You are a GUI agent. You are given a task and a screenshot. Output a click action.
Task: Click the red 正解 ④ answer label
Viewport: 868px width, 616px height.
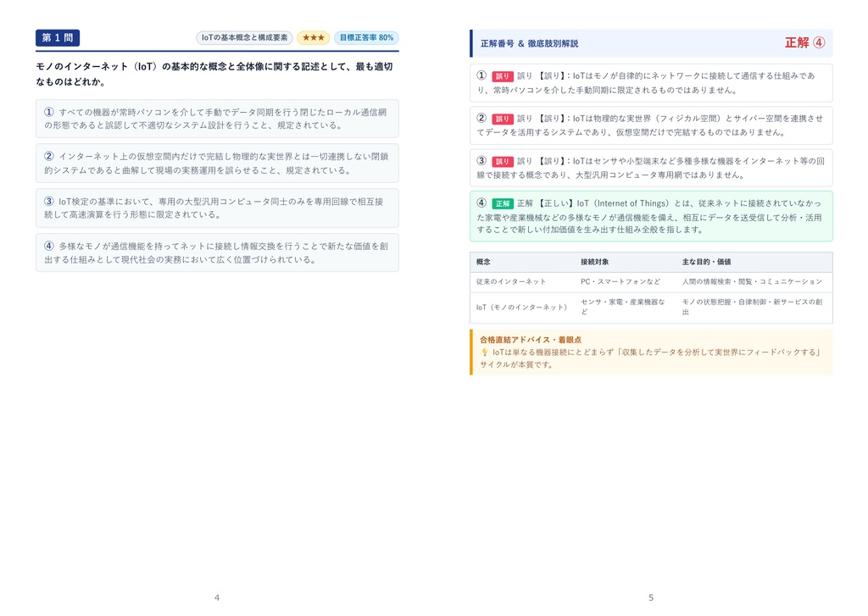(805, 42)
